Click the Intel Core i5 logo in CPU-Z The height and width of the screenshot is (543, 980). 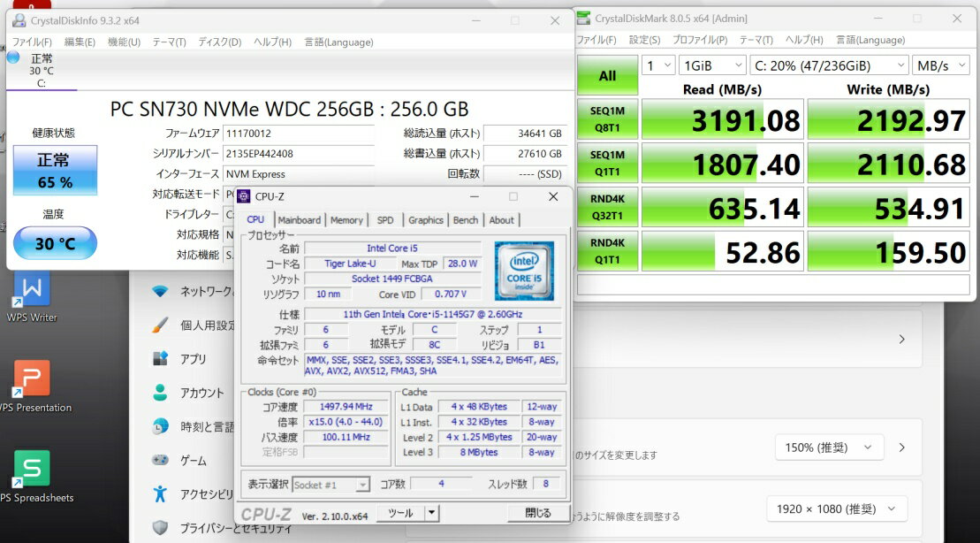(524, 271)
